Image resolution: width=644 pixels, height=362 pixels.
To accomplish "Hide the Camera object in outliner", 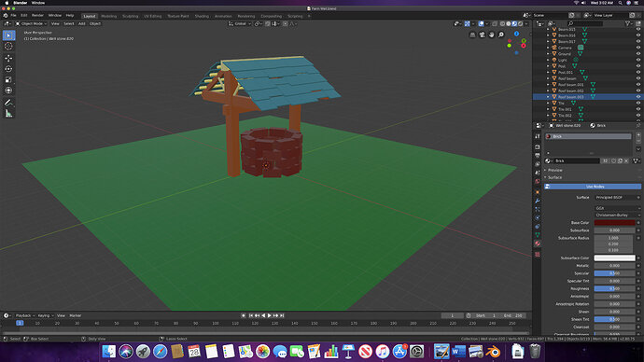I will (638, 48).
